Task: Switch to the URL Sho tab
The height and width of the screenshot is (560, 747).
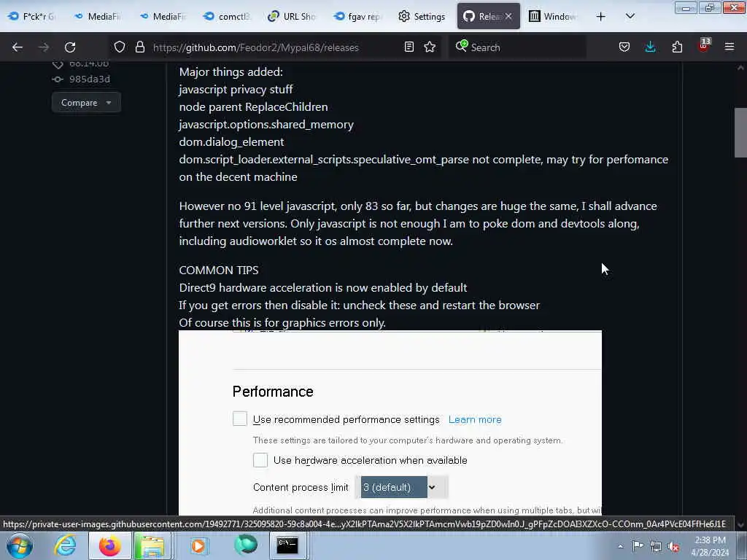Action: click(292, 17)
